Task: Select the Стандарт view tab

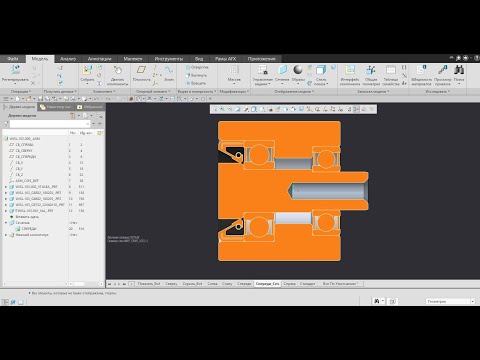Action: pos(307,284)
